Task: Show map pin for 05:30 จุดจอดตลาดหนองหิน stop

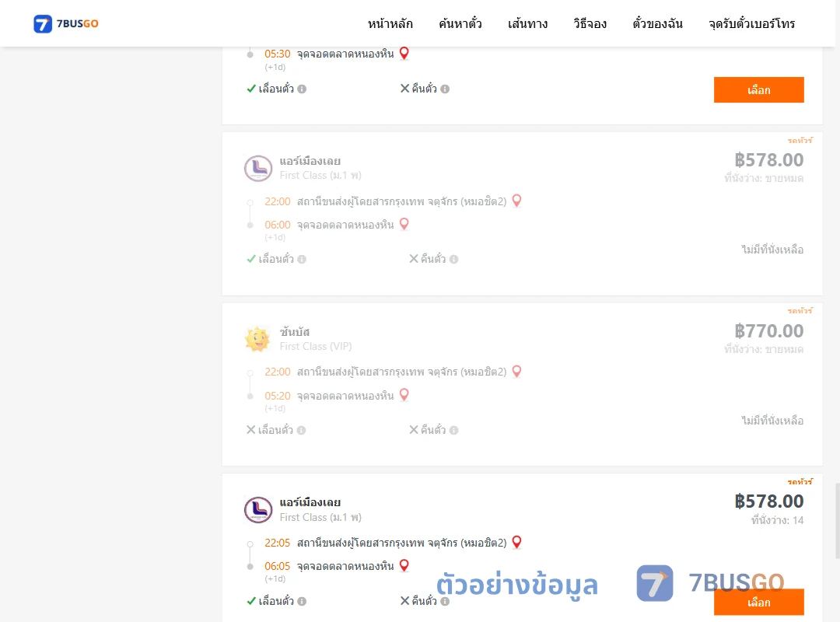Action: click(x=404, y=53)
